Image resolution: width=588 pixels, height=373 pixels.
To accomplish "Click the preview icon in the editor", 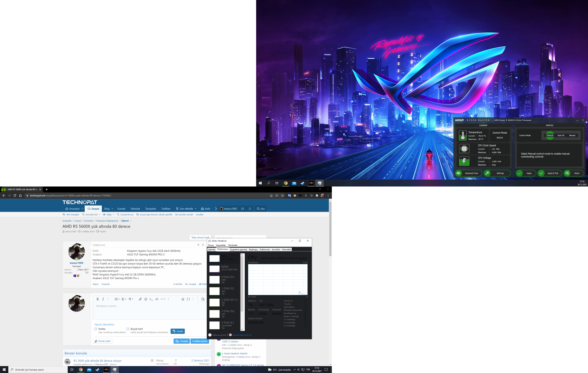I will pos(203,299).
